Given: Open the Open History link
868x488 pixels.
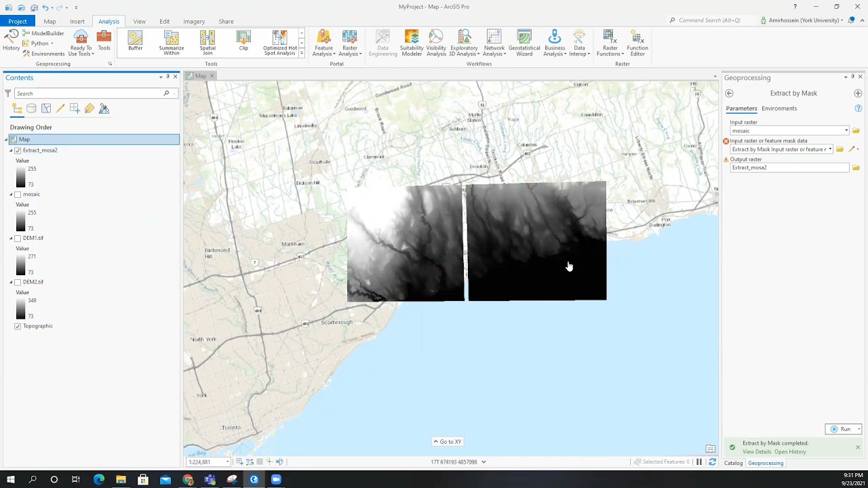Looking at the screenshot, I should click(790, 452).
